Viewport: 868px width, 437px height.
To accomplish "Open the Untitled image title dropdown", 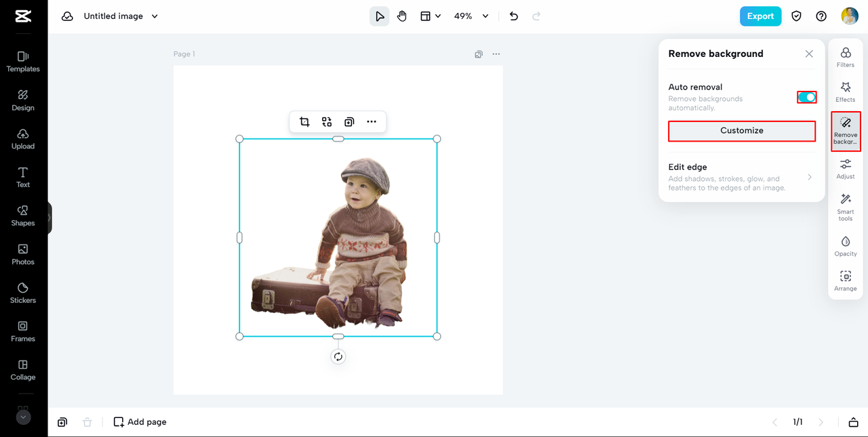I will point(121,16).
